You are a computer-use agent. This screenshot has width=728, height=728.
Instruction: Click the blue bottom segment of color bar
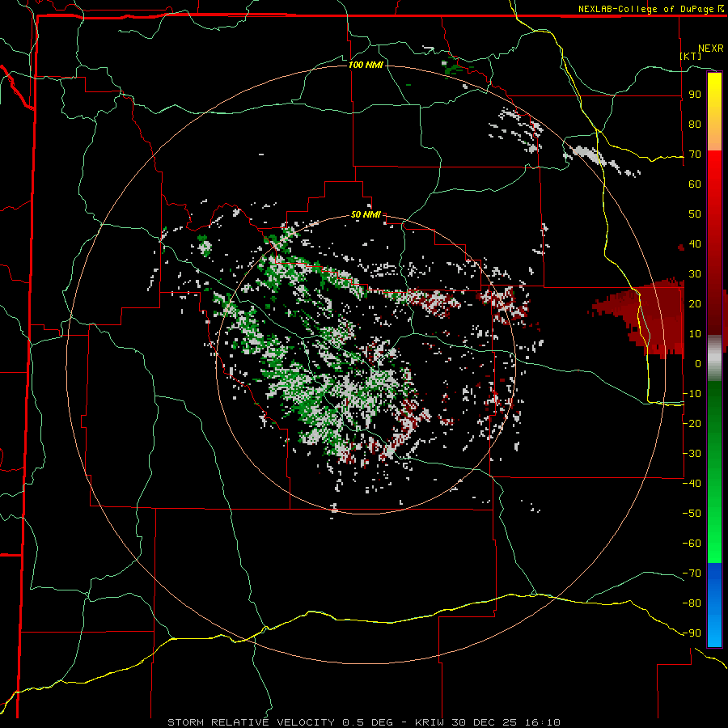[x=714, y=604]
